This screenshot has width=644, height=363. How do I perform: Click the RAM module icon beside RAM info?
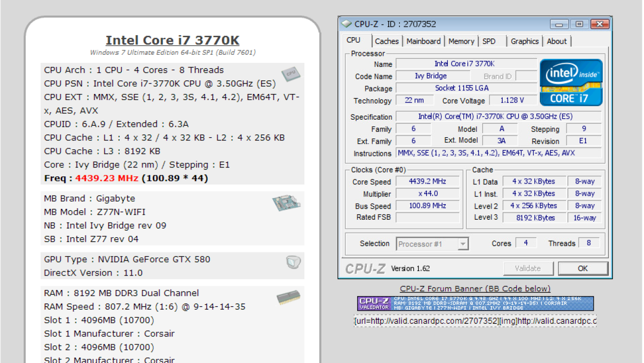(288, 298)
